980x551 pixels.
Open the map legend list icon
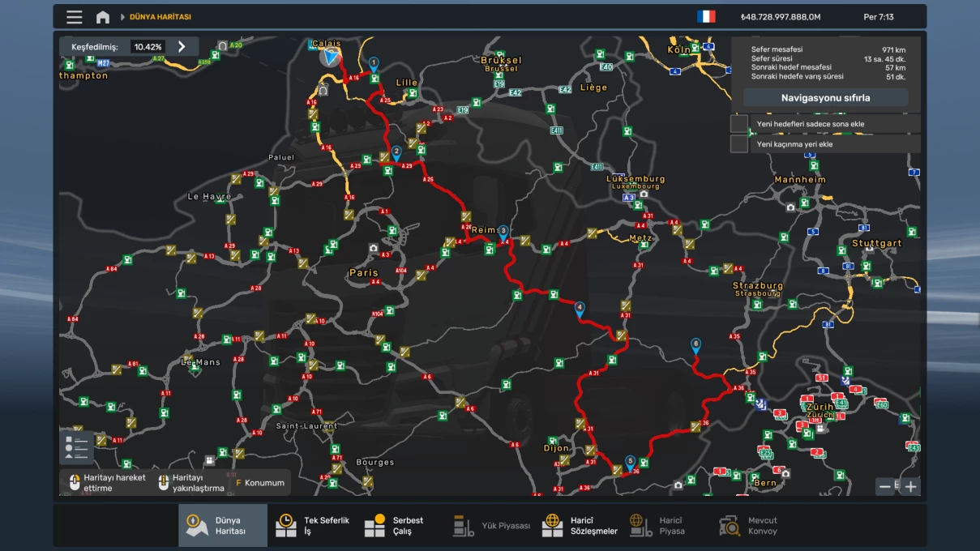tap(76, 446)
